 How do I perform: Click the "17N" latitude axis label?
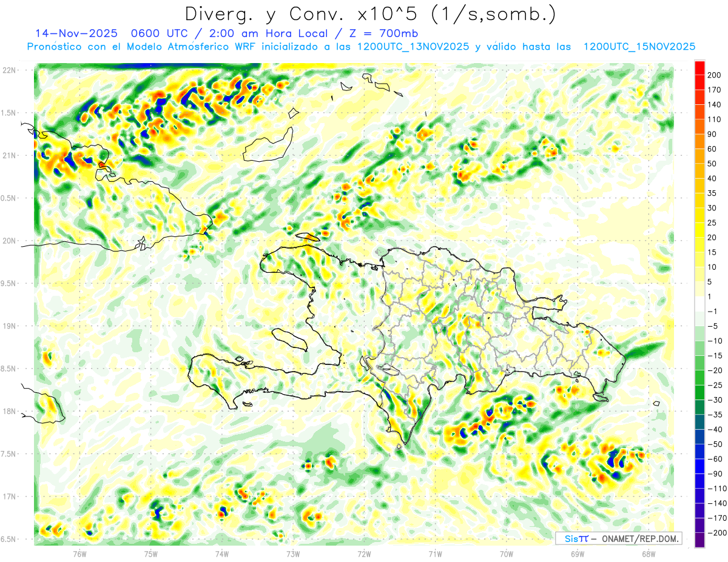coord(10,497)
